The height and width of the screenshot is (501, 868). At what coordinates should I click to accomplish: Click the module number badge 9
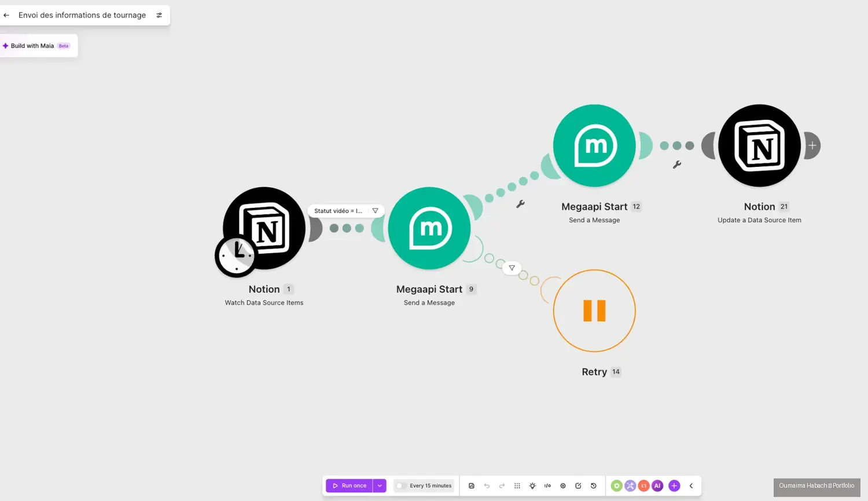[471, 289]
